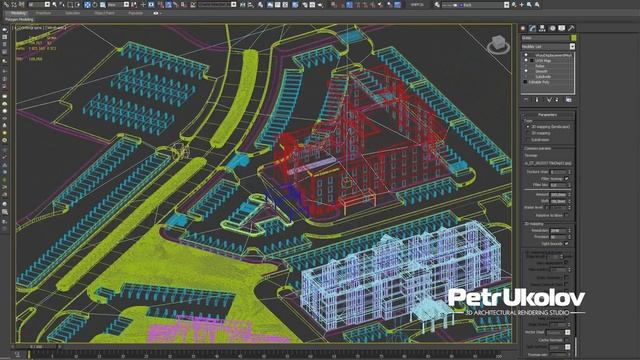
Task: Toggle ribbon display options icon after Populate
Action: (157, 13)
